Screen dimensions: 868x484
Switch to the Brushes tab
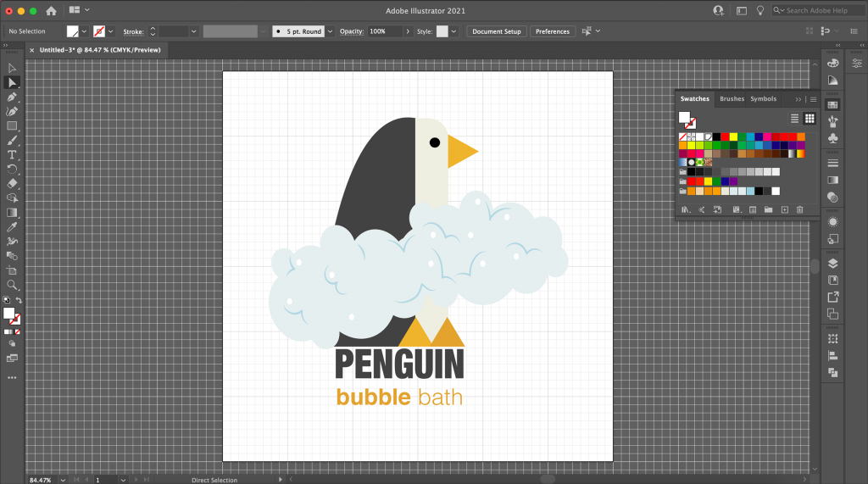(x=732, y=99)
